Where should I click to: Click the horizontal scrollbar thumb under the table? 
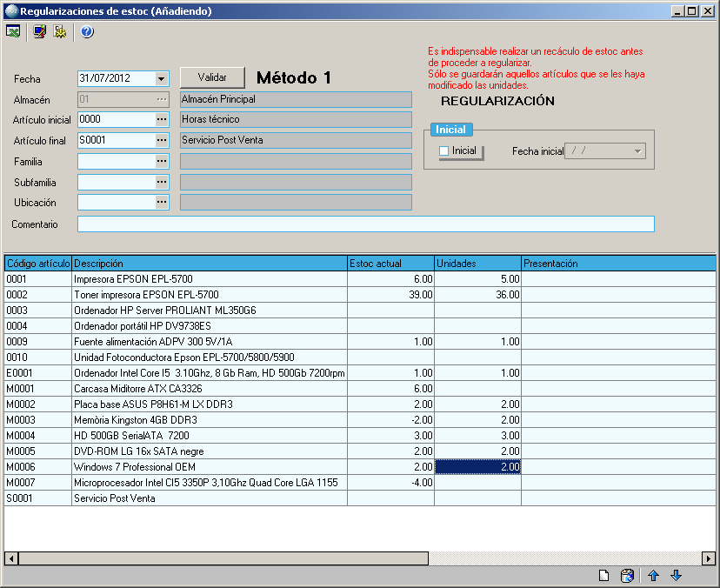[x=223, y=558]
